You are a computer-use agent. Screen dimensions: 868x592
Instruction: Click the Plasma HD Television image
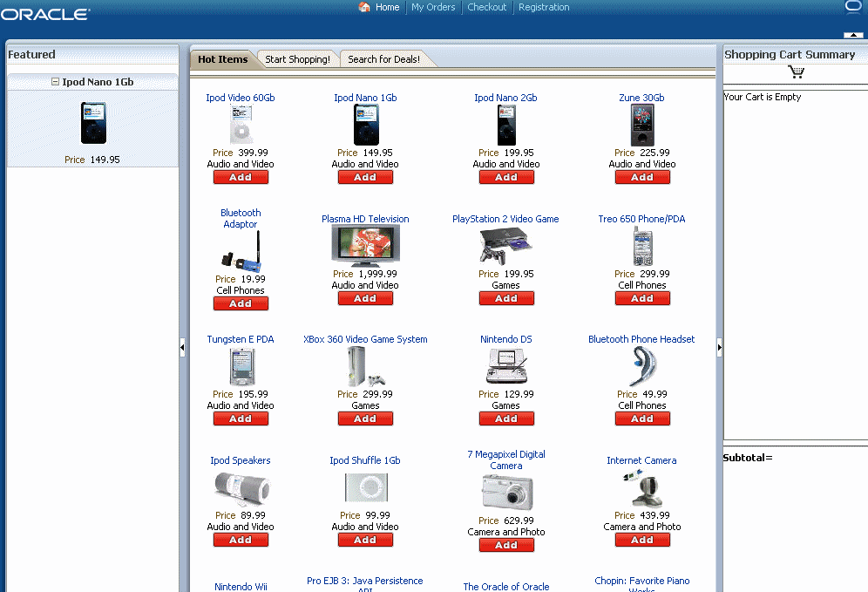(365, 247)
